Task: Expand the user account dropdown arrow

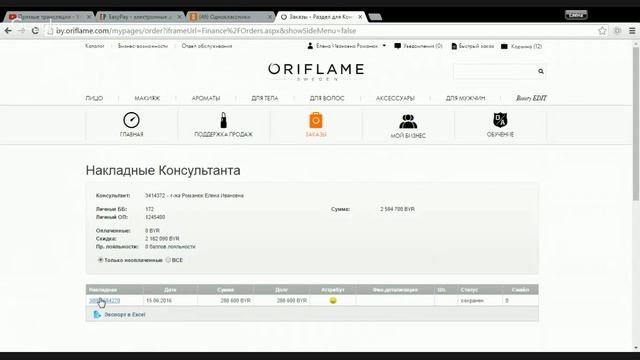Action: (x=384, y=46)
